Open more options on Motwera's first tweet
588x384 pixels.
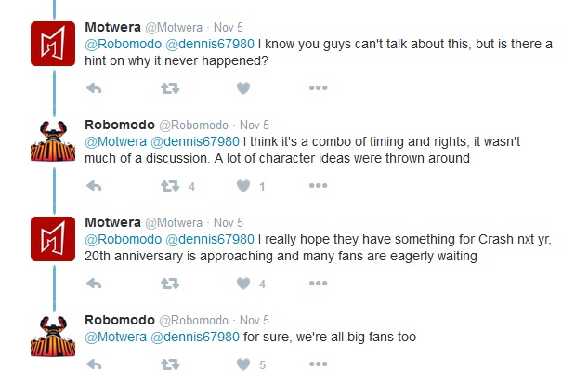click(319, 87)
